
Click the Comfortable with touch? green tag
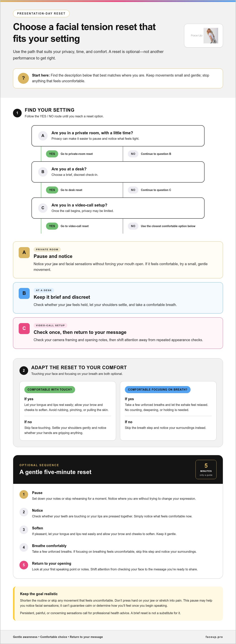pos(50,389)
